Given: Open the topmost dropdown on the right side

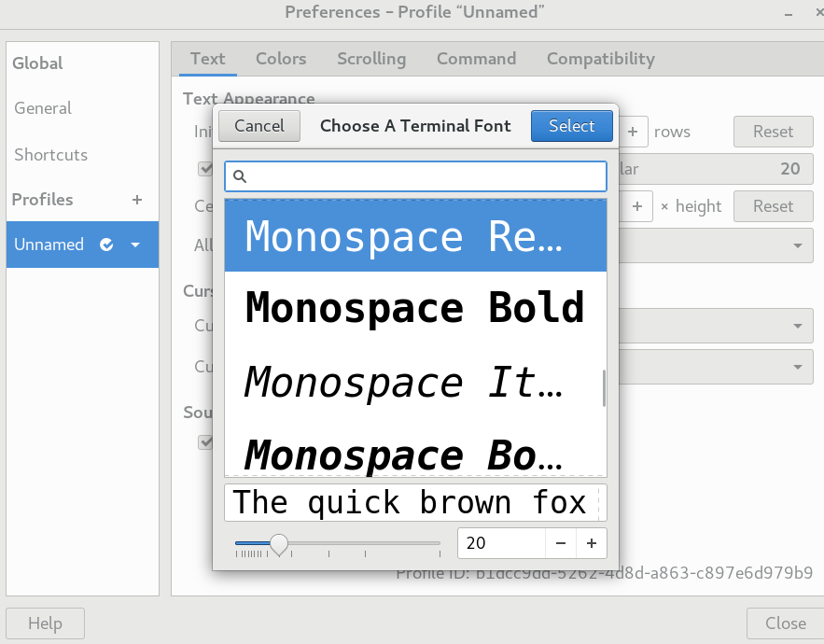Looking at the screenshot, I should [x=719, y=245].
